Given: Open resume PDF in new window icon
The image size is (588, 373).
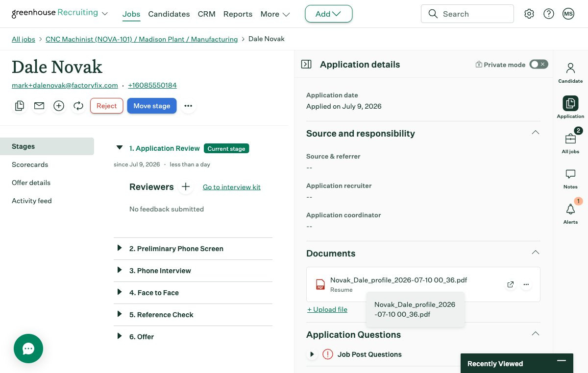Looking at the screenshot, I should click(x=511, y=284).
